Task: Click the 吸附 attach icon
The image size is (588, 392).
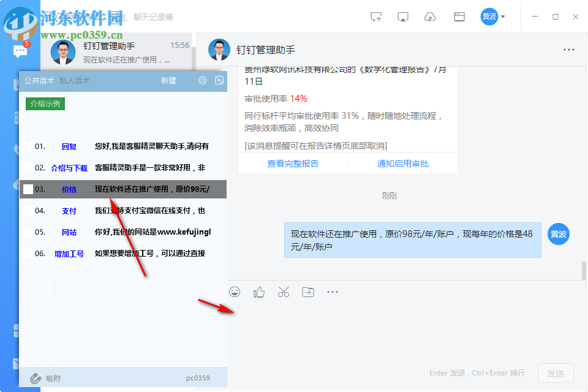Action: point(36,379)
